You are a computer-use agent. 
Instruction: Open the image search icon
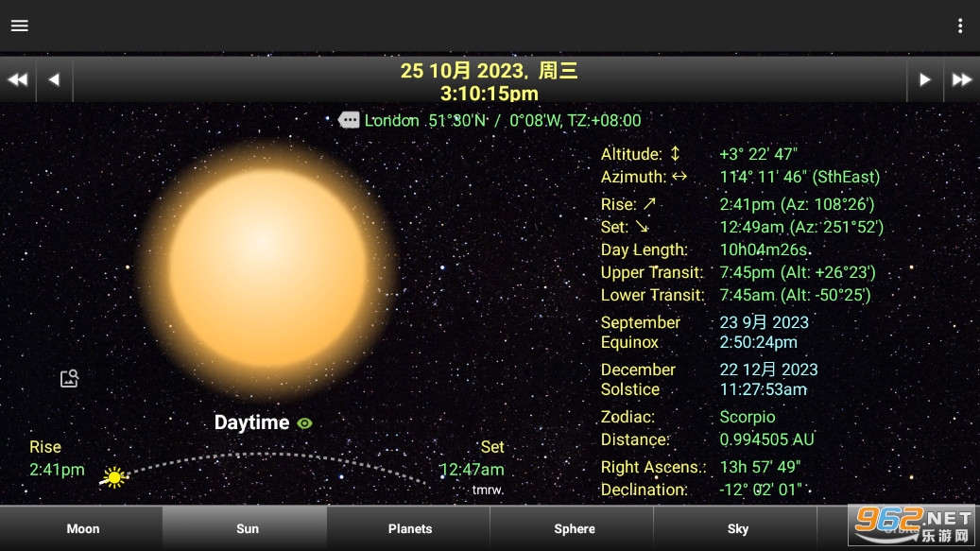pos(69,378)
